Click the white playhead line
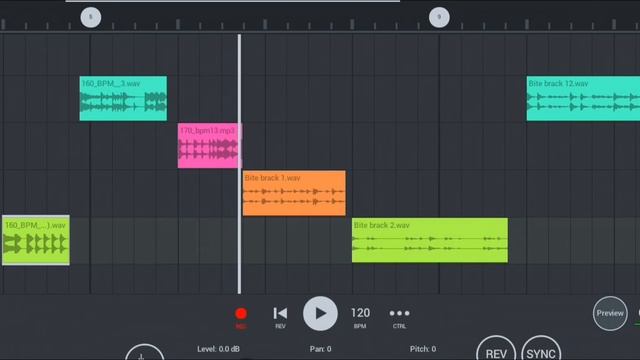Viewport: 640px width, 360px height. point(239,164)
